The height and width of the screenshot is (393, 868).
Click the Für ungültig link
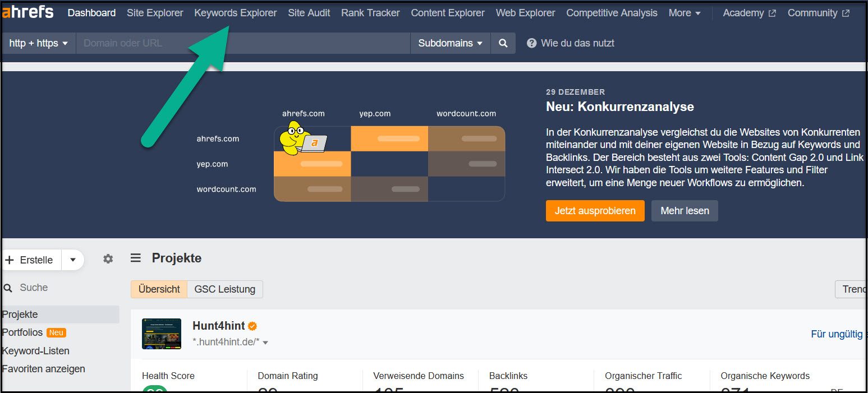tap(837, 334)
